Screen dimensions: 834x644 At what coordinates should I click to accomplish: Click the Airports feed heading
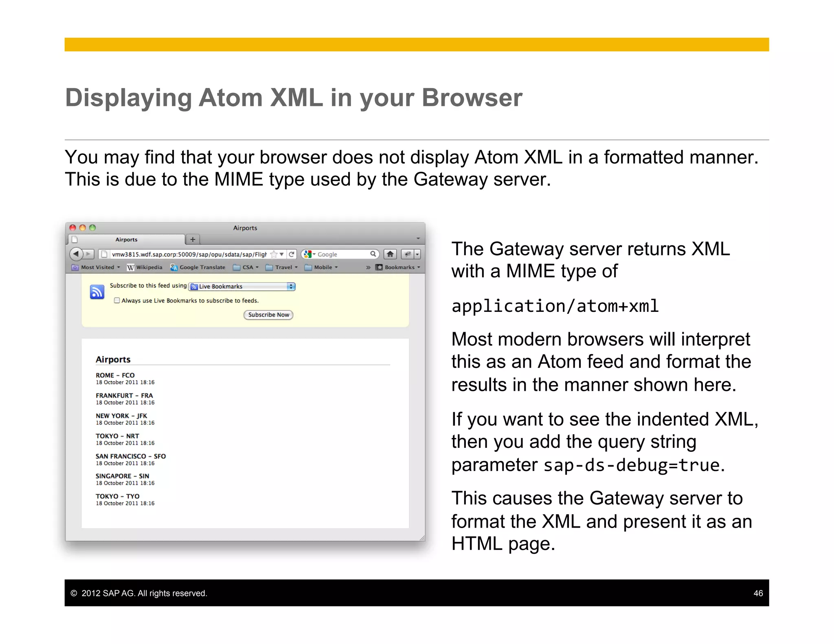[113, 359]
